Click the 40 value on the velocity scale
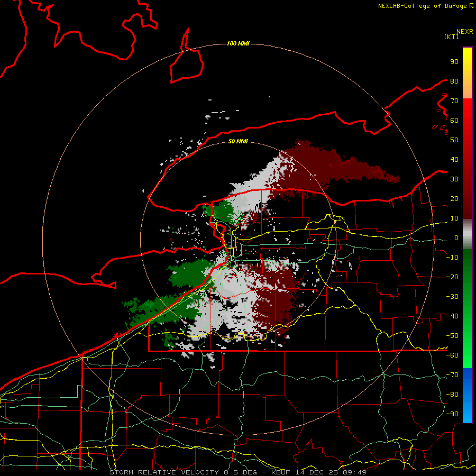The width and height of the screenshot is (476, 476). tap(454, 159)
